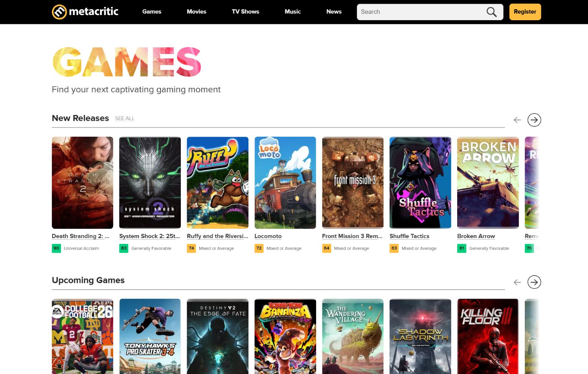Click Destiny 2 The Edge of Fate cover

[218, 337]
